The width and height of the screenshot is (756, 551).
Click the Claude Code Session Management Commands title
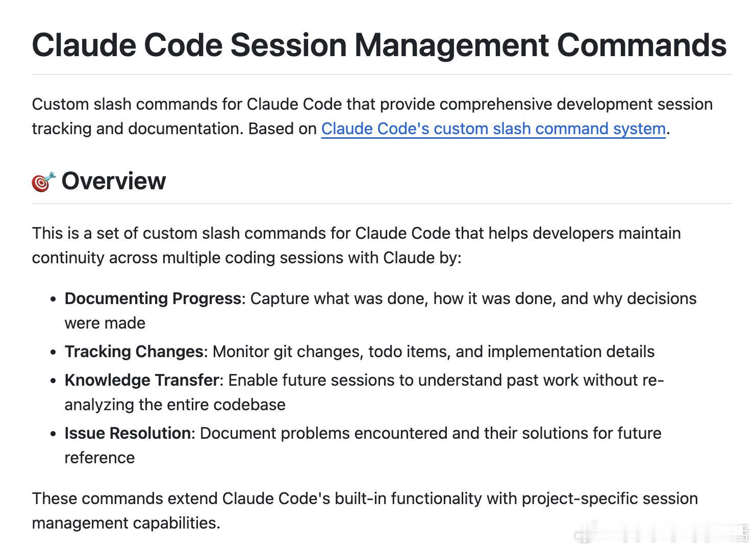(x=379, y=45)
